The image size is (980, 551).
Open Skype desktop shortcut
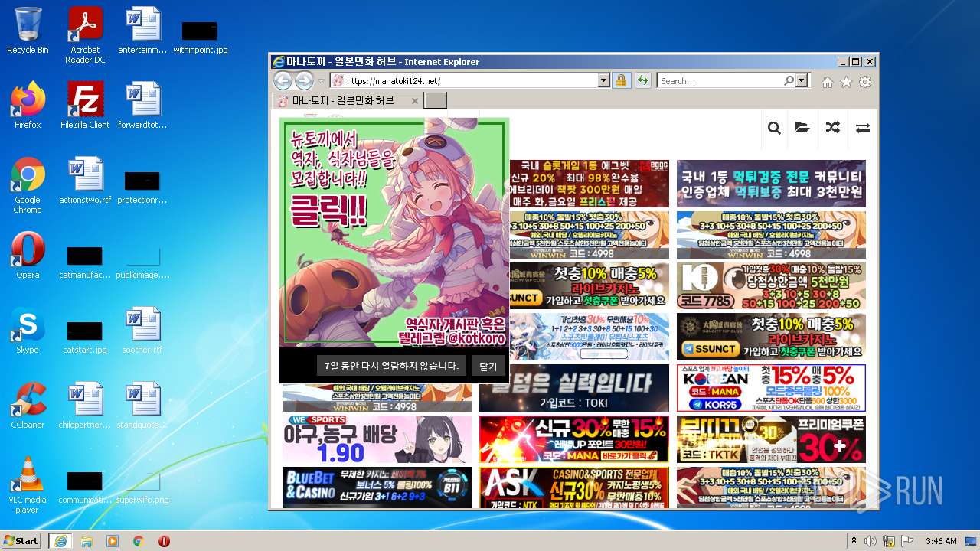(x=28, y=331)
